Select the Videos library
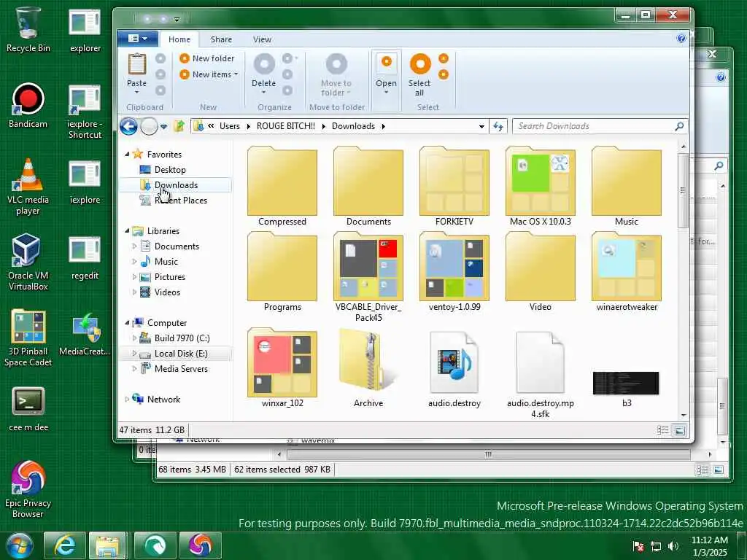Viewport: 747px width, 560px height. tap(167, 292)
